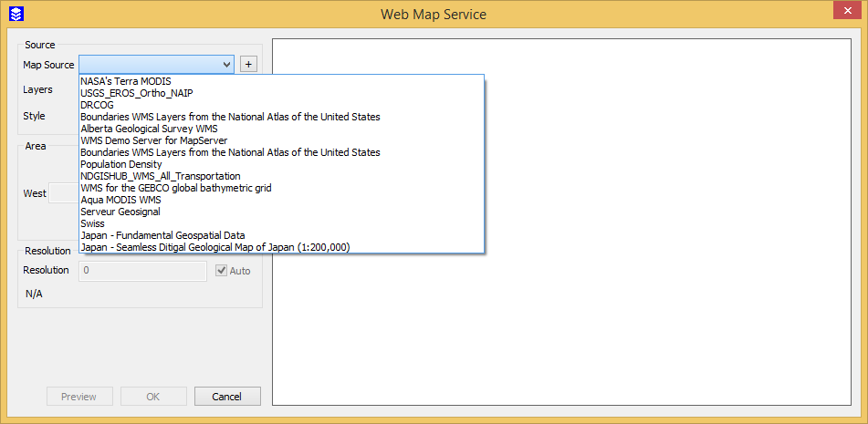Click the Layers label
The height and width of the screenshot is (424, 868).
tap(37, 89)
